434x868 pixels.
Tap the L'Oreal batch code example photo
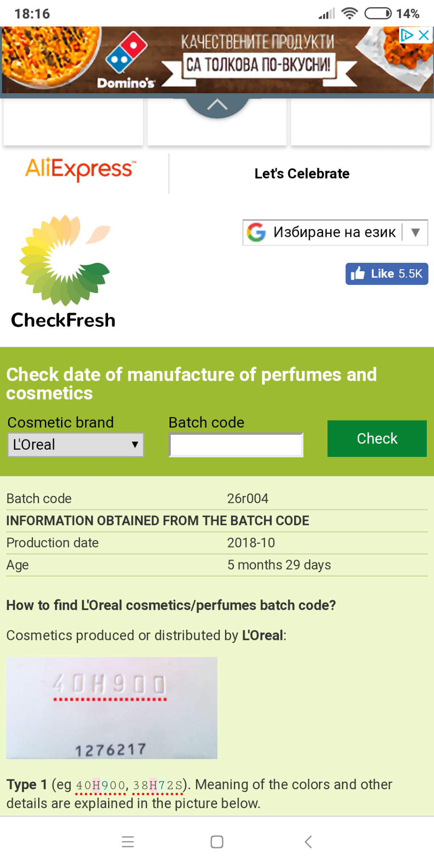[x=111, y=708]
